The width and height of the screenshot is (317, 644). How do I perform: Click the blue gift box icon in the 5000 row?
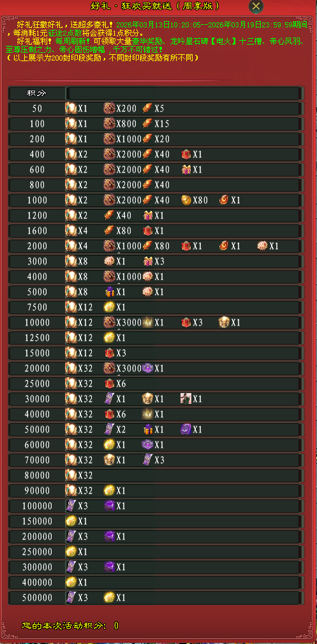[109, 292]
